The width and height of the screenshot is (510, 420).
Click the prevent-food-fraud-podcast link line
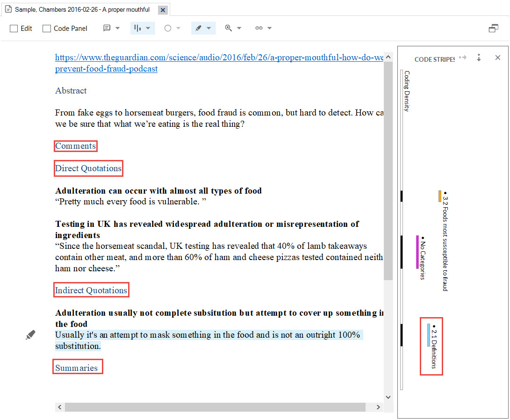[x=107, y=69]
